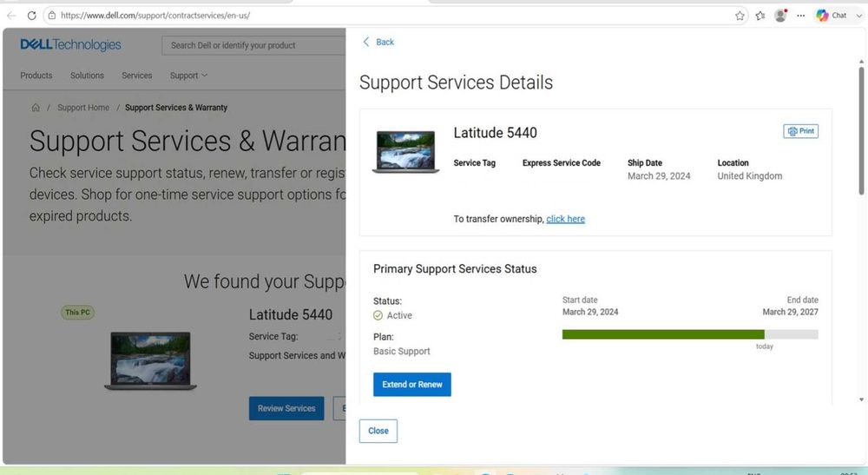
Task: Click the Support Services Details heading
Action: click(456, 82)
